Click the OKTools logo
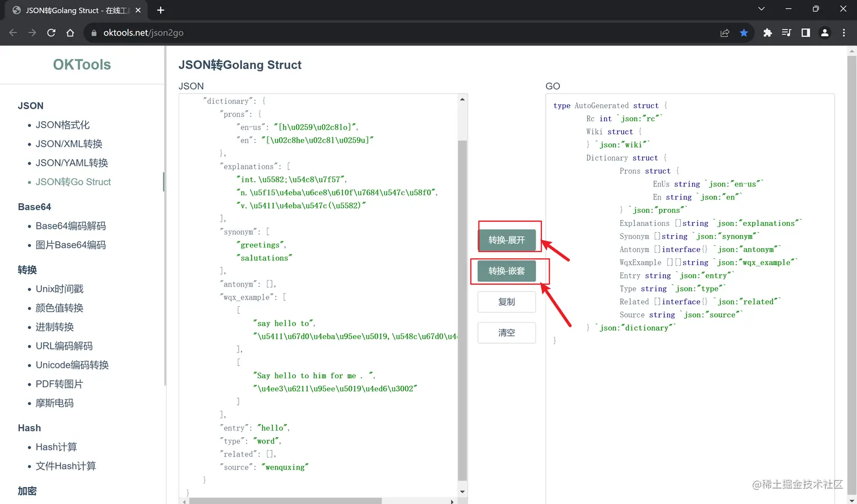This screenshot has height=504, width=857. [82, 65]
